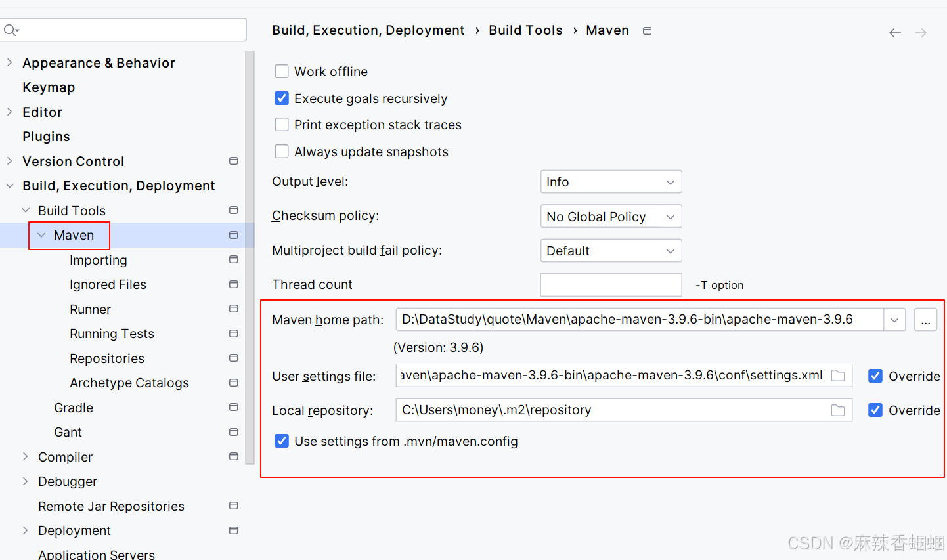
Task: Click the project icon on the Remote Jar Repositories row
Action: coord(233,506)
